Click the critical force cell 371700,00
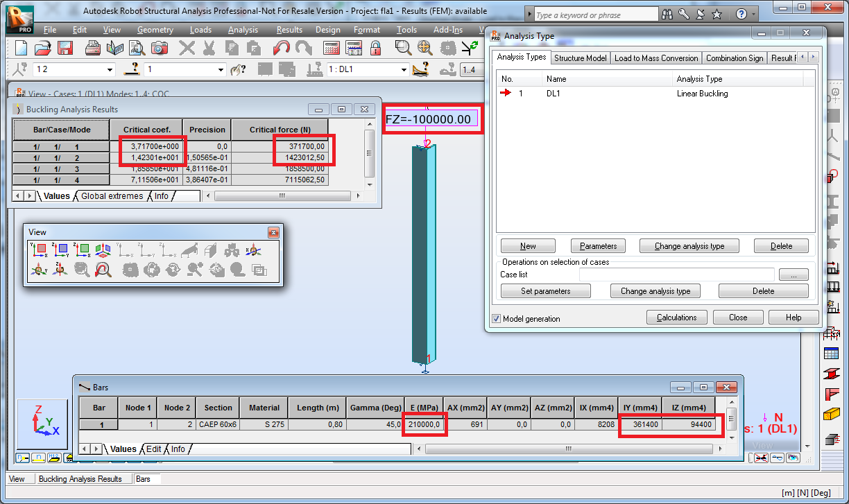Image resolution: width=849 pixels, height=504 pixels. [280, 146]
